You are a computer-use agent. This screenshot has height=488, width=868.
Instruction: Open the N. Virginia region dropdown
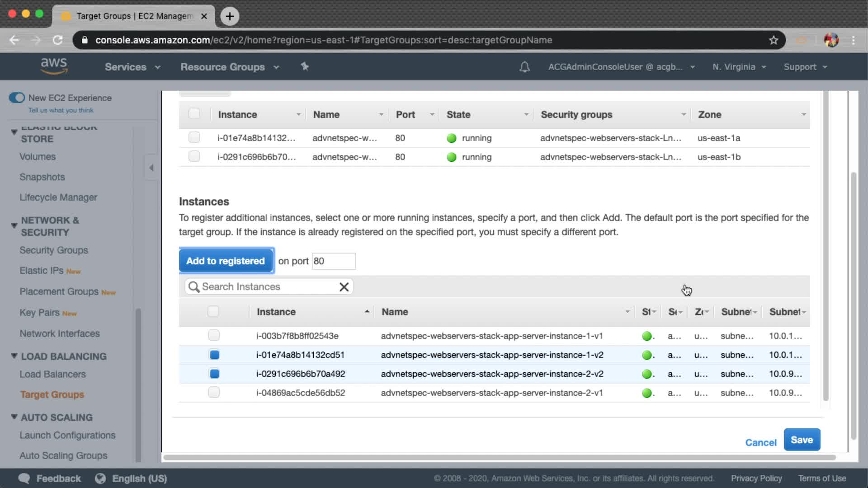739,67
